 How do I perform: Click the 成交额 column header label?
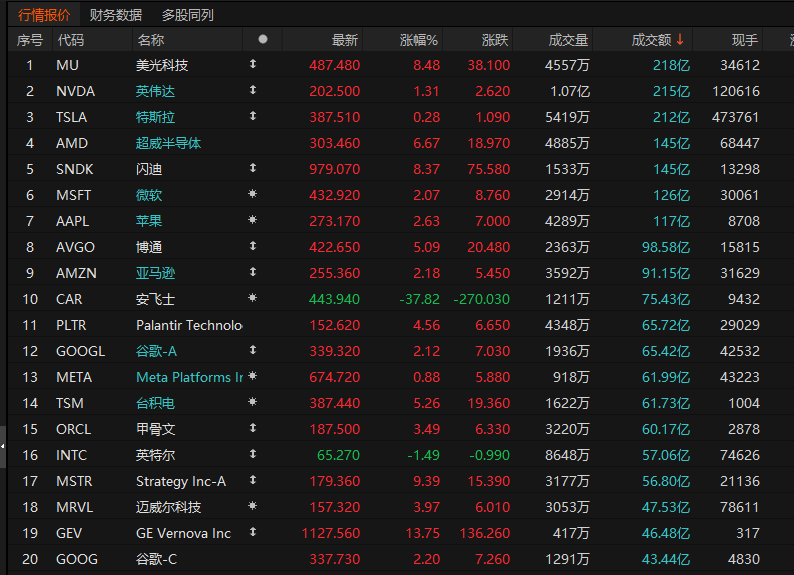651,40
